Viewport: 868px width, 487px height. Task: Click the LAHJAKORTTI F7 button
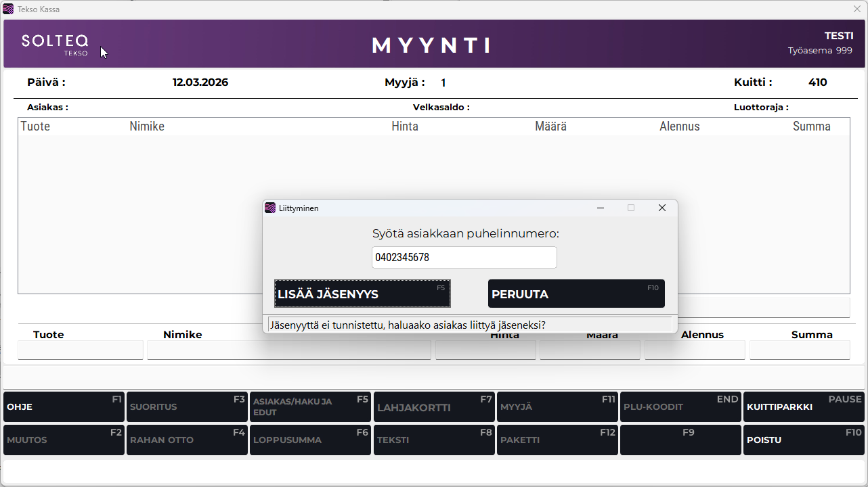[434, 407]
